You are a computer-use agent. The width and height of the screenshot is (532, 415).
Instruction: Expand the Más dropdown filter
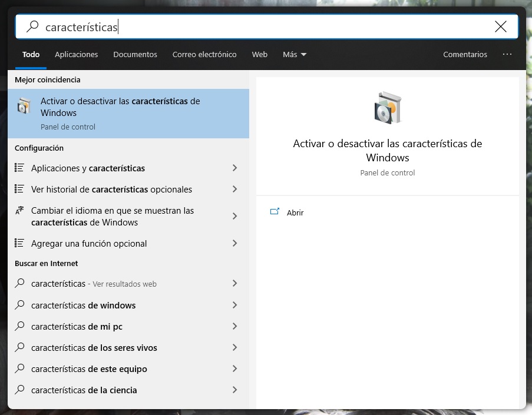point(295,54)
